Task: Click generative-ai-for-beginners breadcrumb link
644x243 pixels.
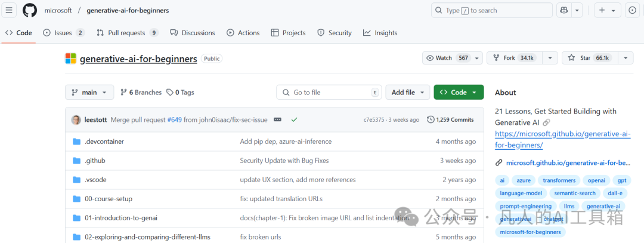Action: click(x=128, y=10)
